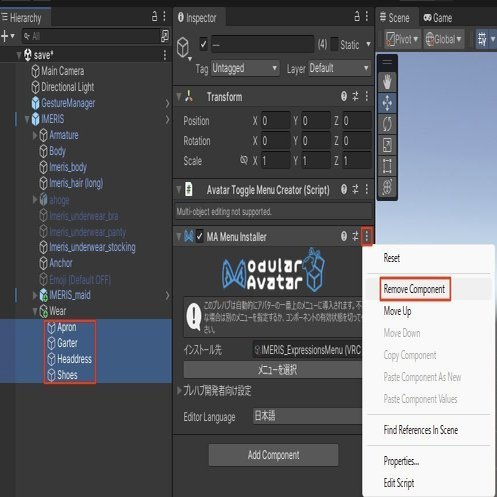Open the GestureManager prefab arrow
Screen dimensions: 497x497
168,103
